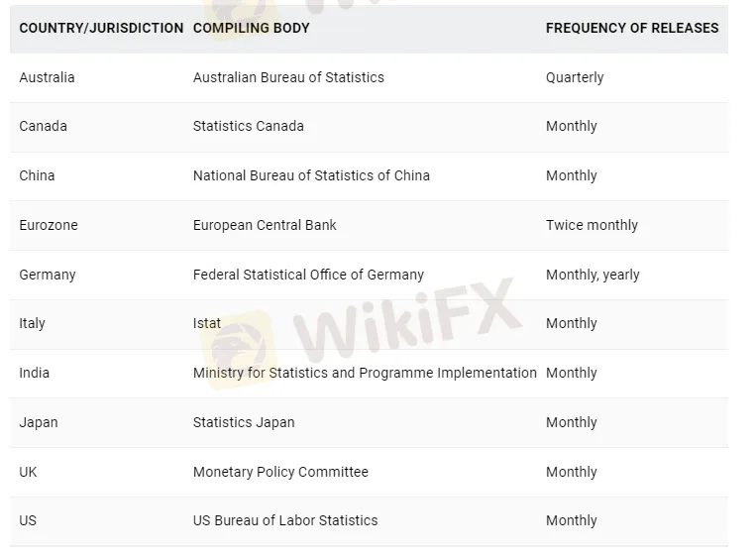Click the Monetary Policy Committee cell
Image resolution: width=756 pixels, height=558 pixels.
tap(280, 472)
